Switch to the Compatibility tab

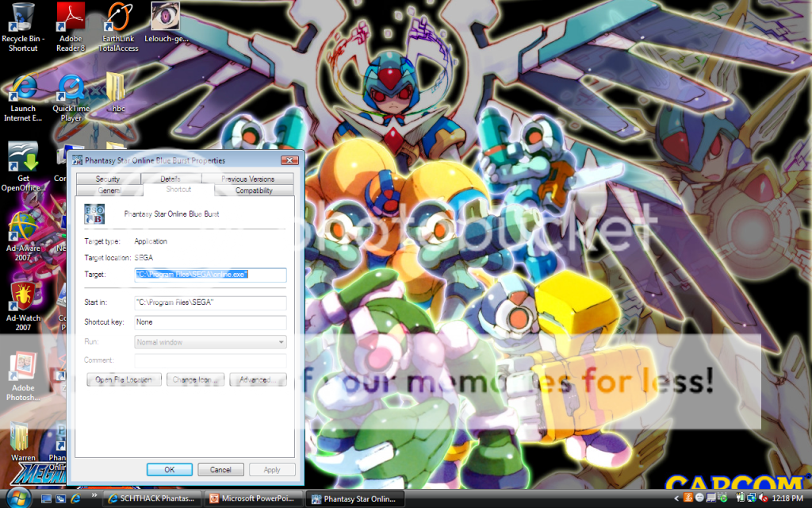[254, 190]
